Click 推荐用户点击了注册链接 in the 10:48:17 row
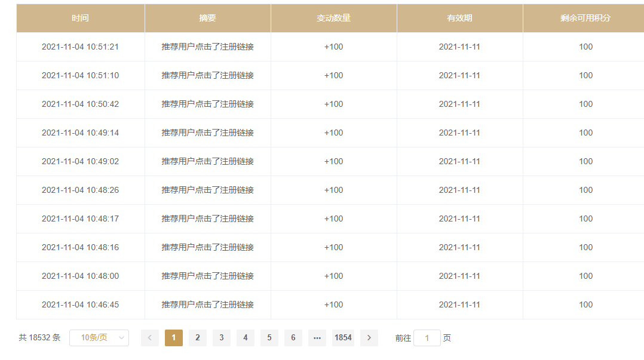 [x=208, y=219]
